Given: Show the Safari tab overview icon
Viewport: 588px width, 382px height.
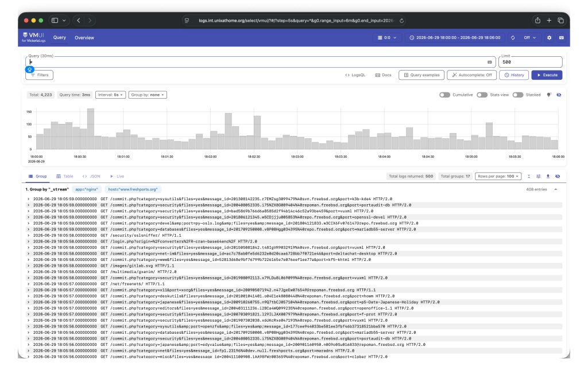Looking at the screenshot, I should coord(560,21).
